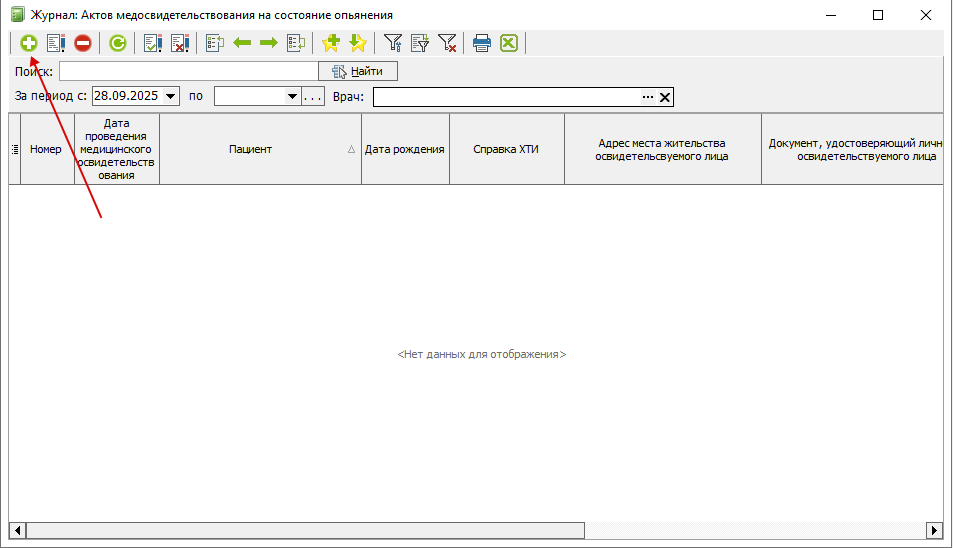Screen dimensions: 953x548
Task: Click the clear filter funnel with red X
Action: click(448, 43)
